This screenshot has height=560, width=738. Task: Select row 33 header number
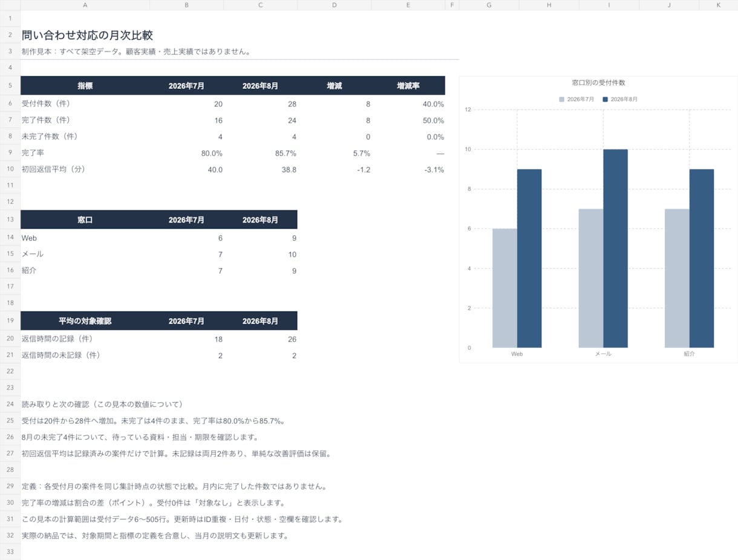click(x=10, y=552)
